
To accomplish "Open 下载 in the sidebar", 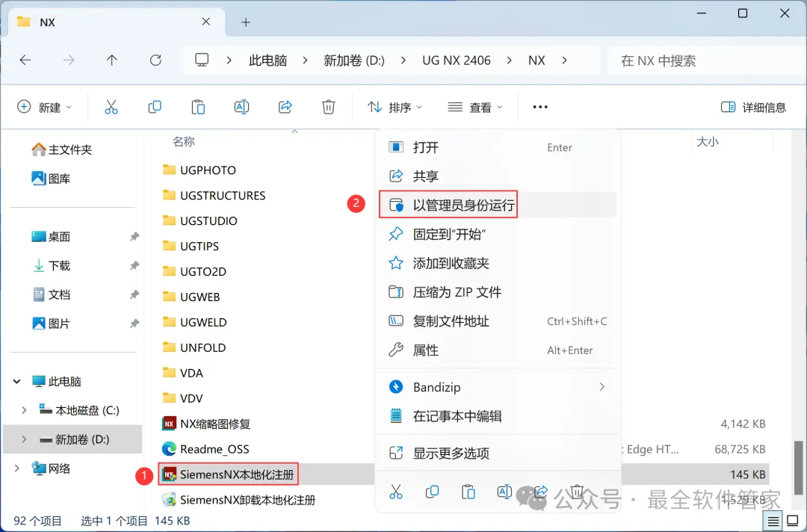I will 51,265.
